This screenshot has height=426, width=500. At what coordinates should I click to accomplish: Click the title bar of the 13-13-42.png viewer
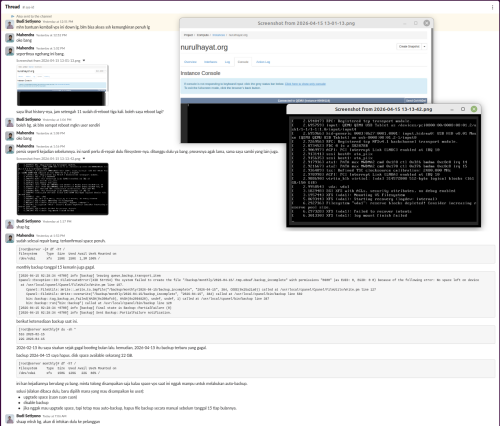pos(383,109)
